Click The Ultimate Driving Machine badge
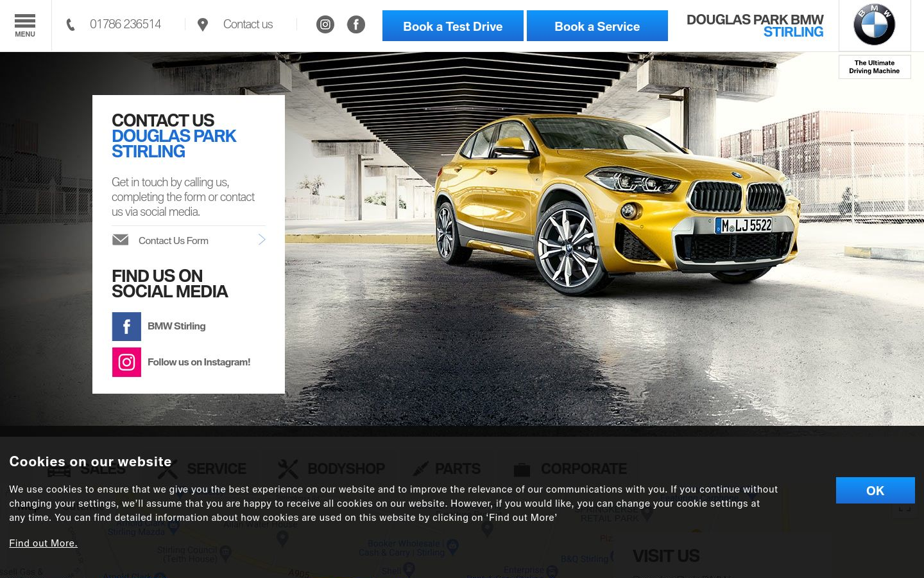 (875, 67)
